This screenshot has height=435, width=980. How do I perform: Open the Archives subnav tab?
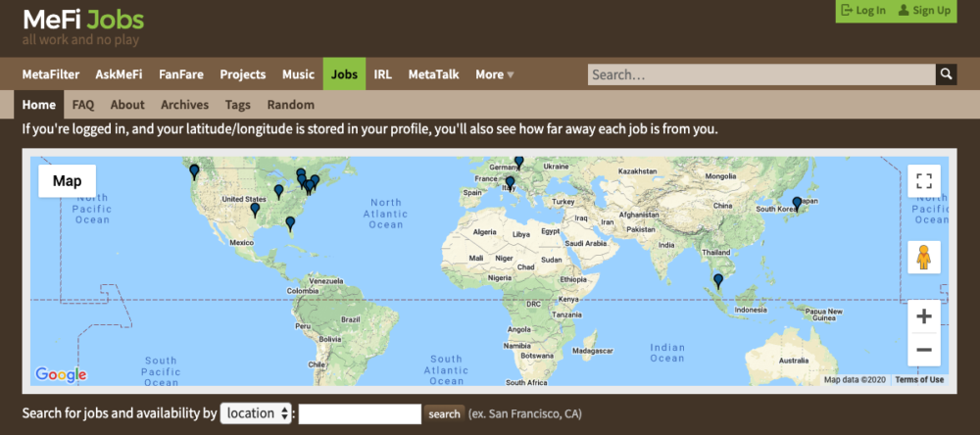pos(184,105)
